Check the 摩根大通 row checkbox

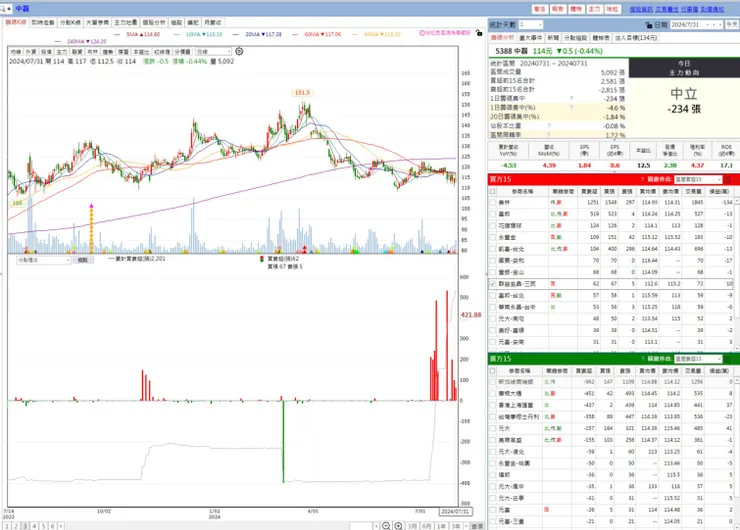[493, 394]
